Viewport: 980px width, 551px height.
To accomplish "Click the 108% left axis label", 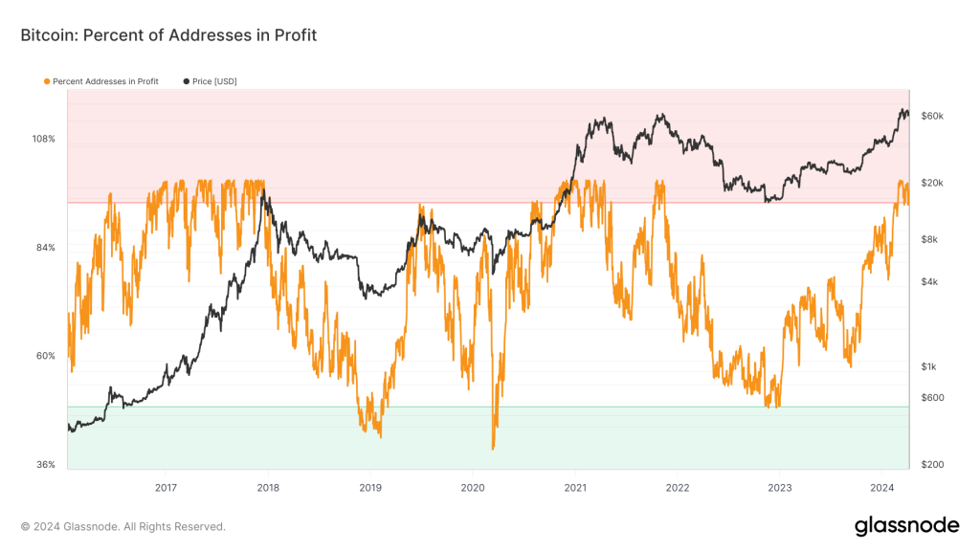I will [x=44, y=139].
